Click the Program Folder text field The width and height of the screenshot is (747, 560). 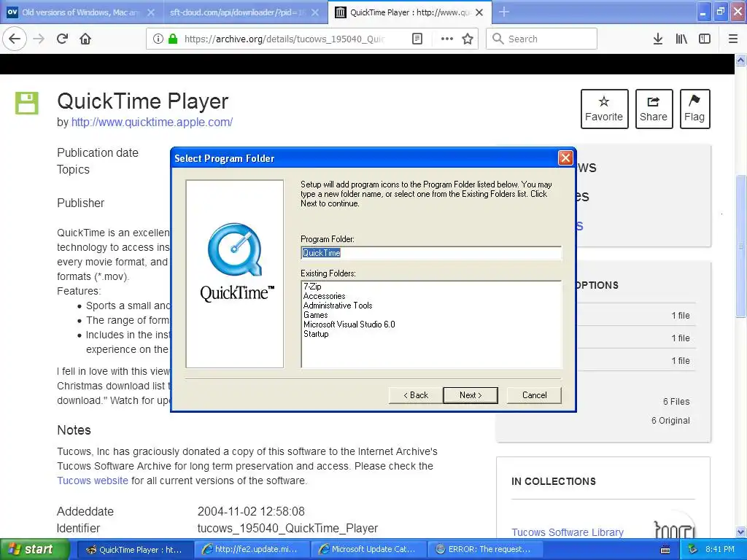click(431, 253)
